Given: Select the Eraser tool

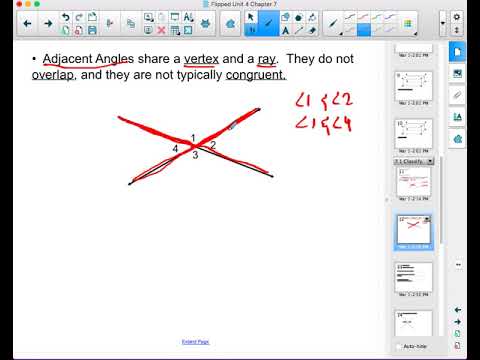Looking at the screenshot, I should point(312,31).
